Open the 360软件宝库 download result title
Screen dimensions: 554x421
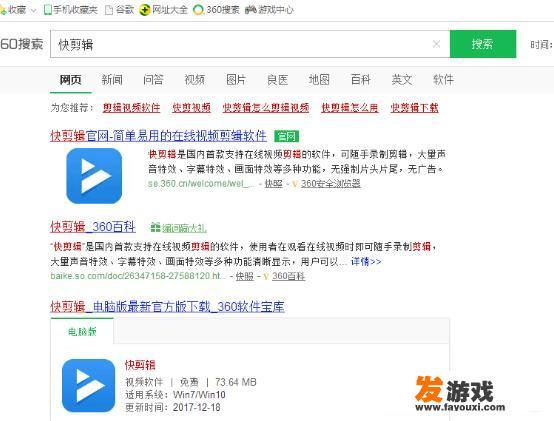[167, 307]
